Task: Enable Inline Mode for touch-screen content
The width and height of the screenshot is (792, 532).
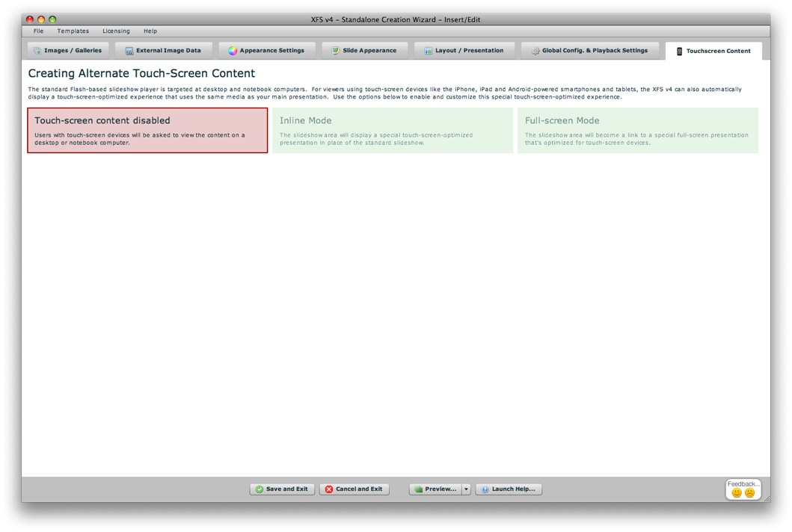Action: coord(393,131)
